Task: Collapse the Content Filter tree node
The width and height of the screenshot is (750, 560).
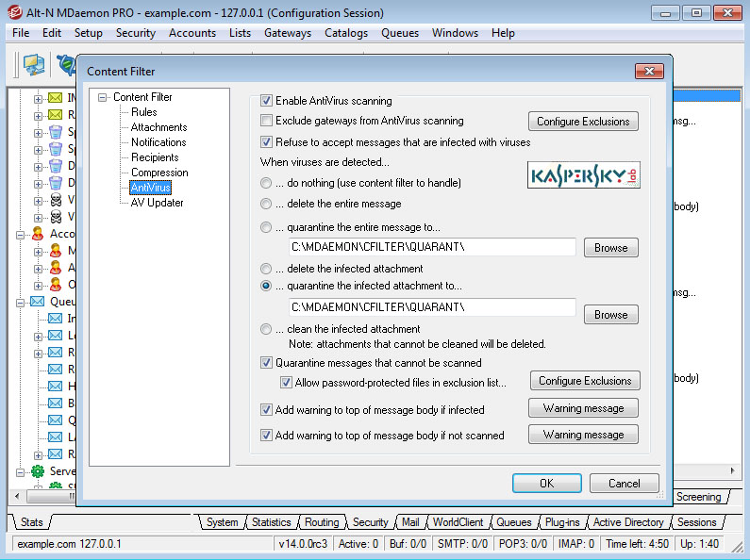Action: [103, 97]
